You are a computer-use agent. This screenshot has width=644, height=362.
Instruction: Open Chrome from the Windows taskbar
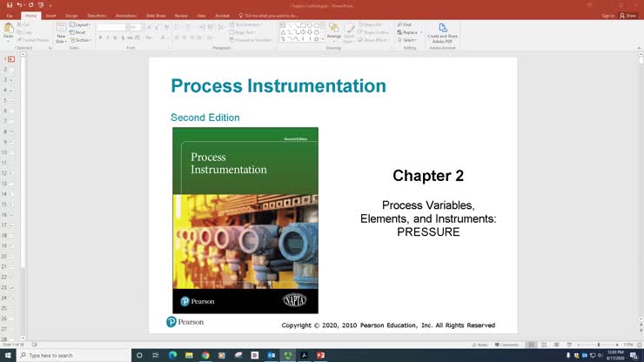pyautogui.click(x=205, y=355)
